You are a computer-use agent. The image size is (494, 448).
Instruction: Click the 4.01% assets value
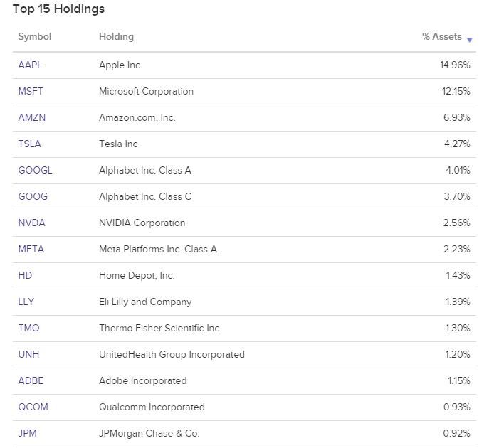(458, 170)
